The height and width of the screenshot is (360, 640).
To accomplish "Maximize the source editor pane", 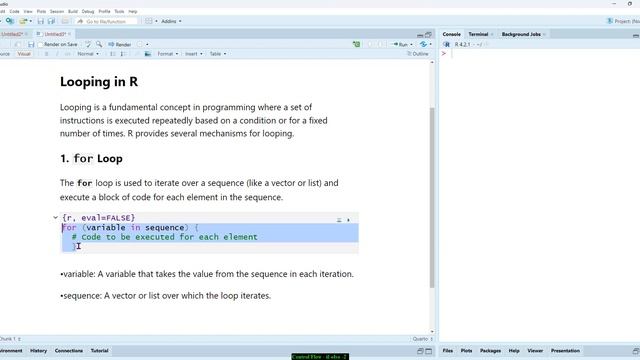I will point(428,35).
